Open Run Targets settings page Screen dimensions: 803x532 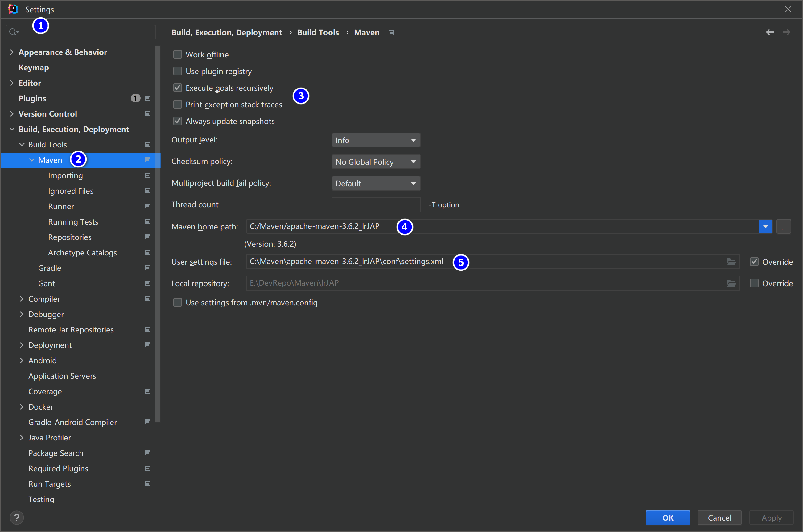[50, 484]
